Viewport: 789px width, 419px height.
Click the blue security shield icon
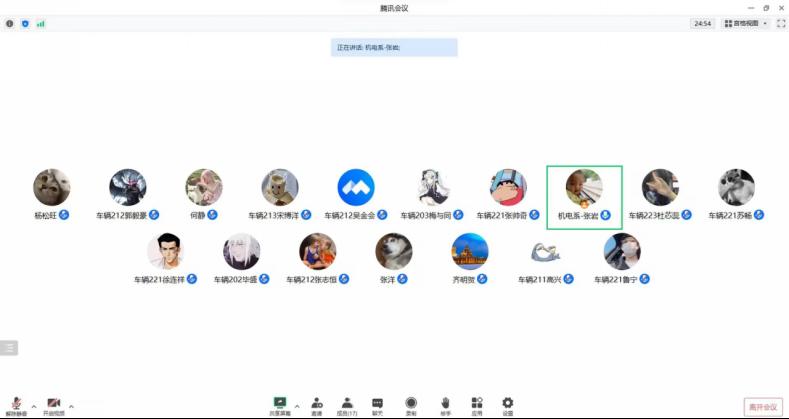(x=25, y=24)
